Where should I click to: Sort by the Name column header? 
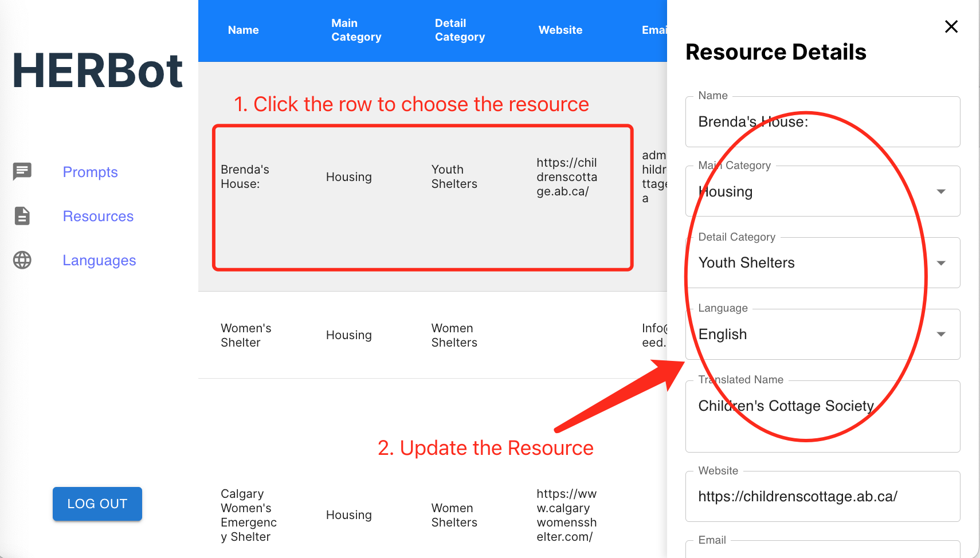point(243,30)
